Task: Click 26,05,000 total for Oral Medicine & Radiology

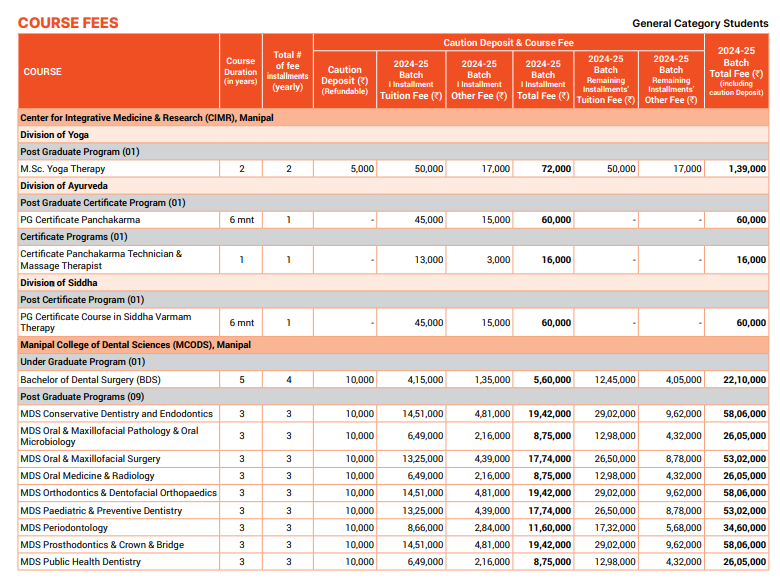Action: (x=744, y=476)
